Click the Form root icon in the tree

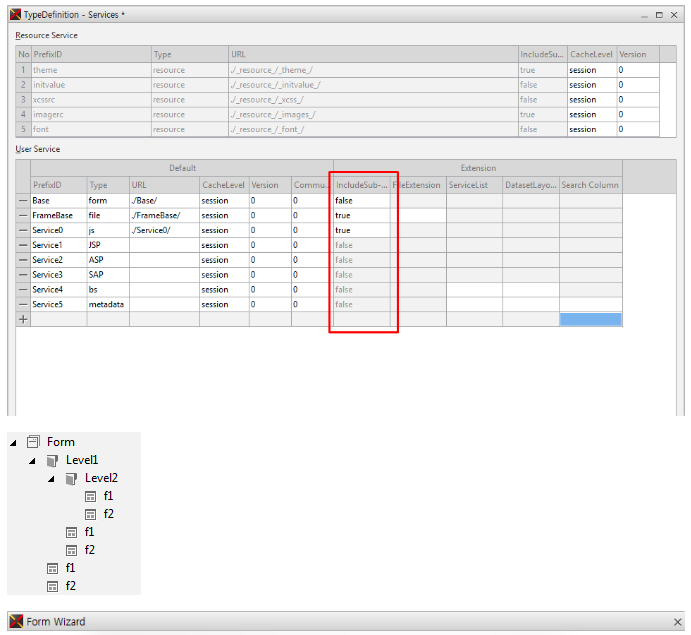(33, 442)
